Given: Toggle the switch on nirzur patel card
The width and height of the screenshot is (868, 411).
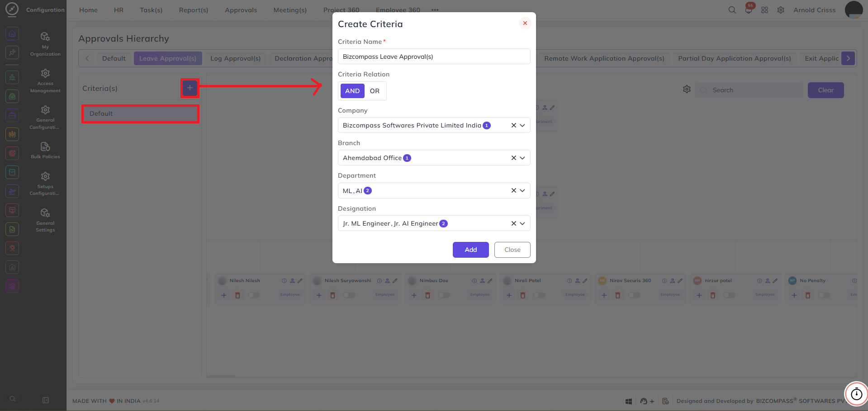Looking at the screenshot, I should click(729, 295).
